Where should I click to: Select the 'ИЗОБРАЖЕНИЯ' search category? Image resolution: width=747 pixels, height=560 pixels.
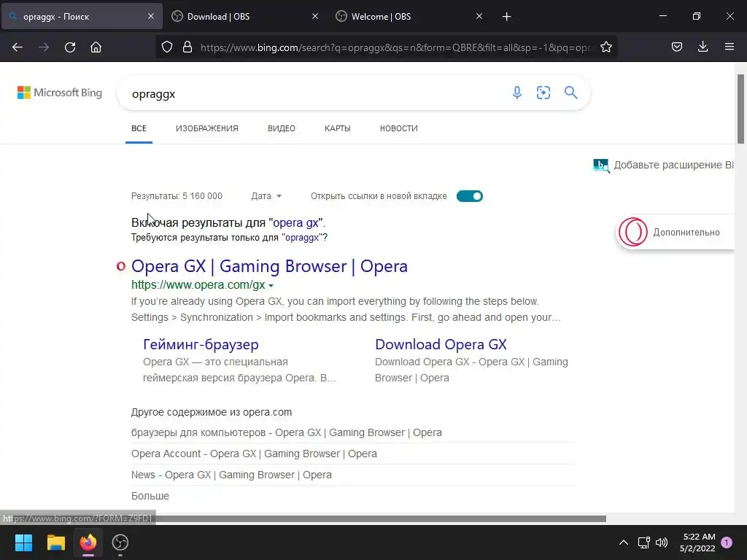pyautogui.click(x=206, y=128)
